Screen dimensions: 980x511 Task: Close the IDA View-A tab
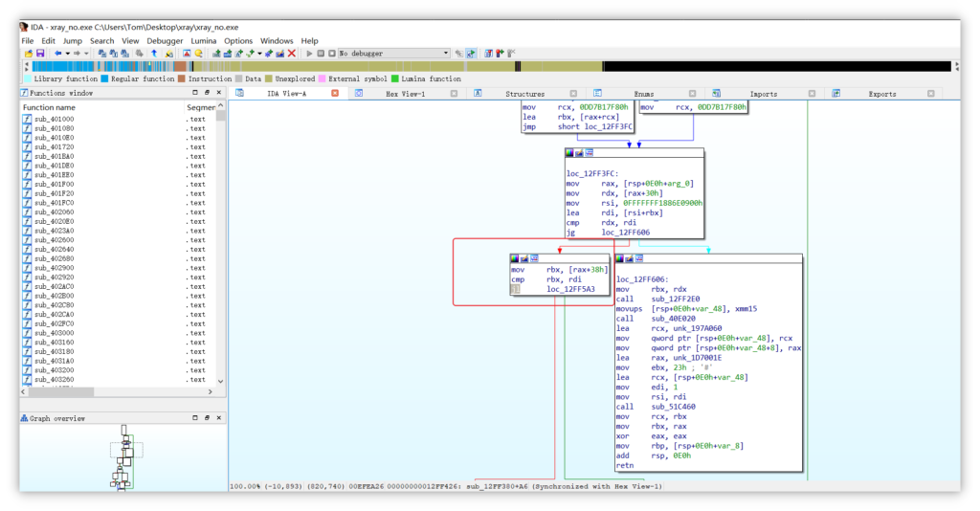[335, 93]
